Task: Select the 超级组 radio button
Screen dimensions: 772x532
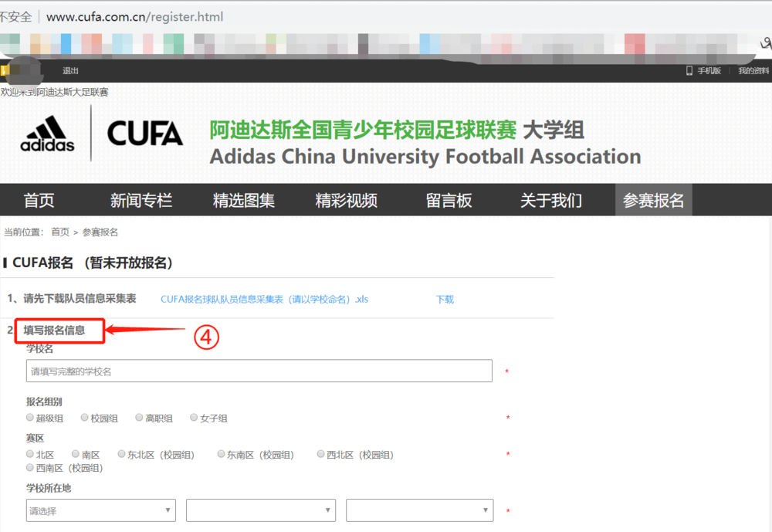Action: [x=30, y=418]
